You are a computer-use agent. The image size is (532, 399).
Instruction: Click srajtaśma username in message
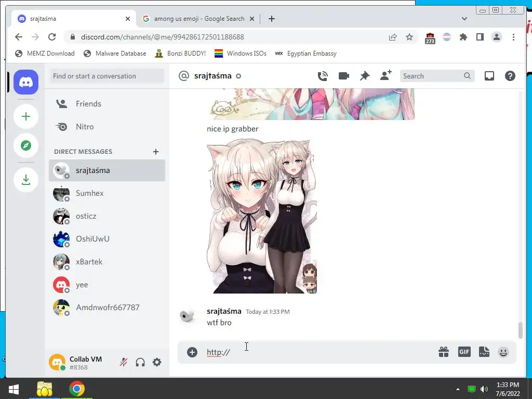pos(224,311)
